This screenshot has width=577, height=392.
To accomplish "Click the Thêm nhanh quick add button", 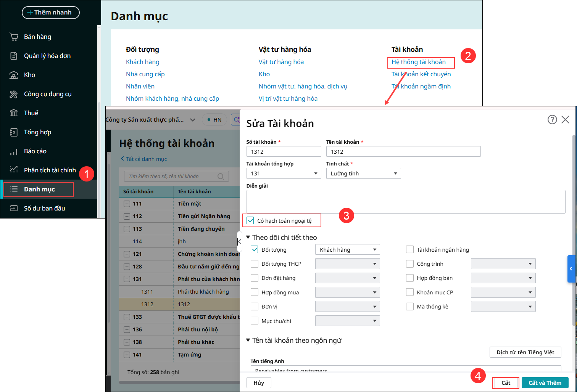I will (x=50, y=13).
